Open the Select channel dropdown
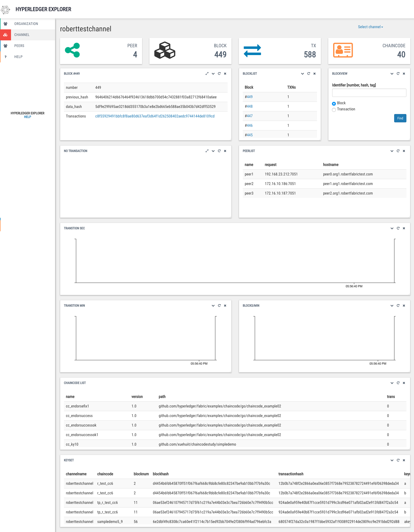This screenshot has width=414, height=532. pyautogui.click(x=370, y=27)
